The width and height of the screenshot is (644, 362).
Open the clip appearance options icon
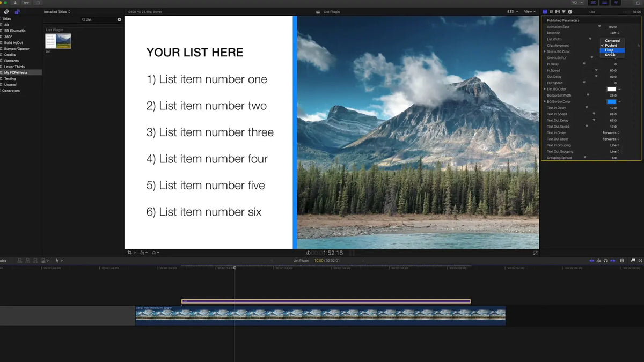pyautogui.click(x=622, y=261)
